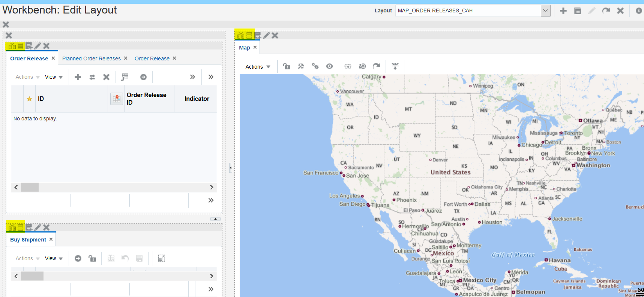This screenshot has width=644, height=297.
Task: Click the collapse arrows icon in Map toolbar
Action: (x=395, y=66)
